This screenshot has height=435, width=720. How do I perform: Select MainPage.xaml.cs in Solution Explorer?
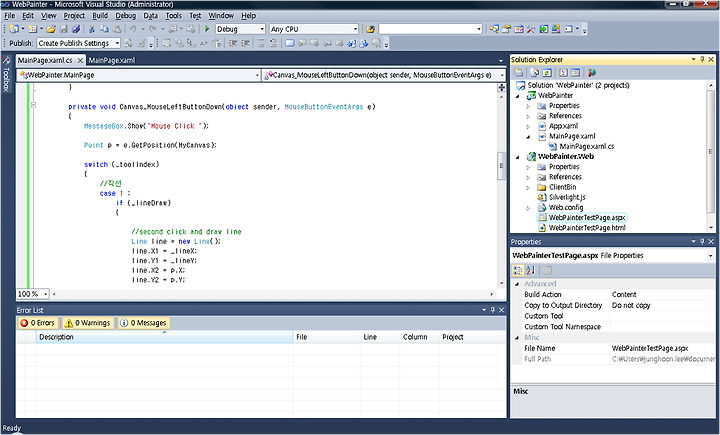tap(586, 147)
